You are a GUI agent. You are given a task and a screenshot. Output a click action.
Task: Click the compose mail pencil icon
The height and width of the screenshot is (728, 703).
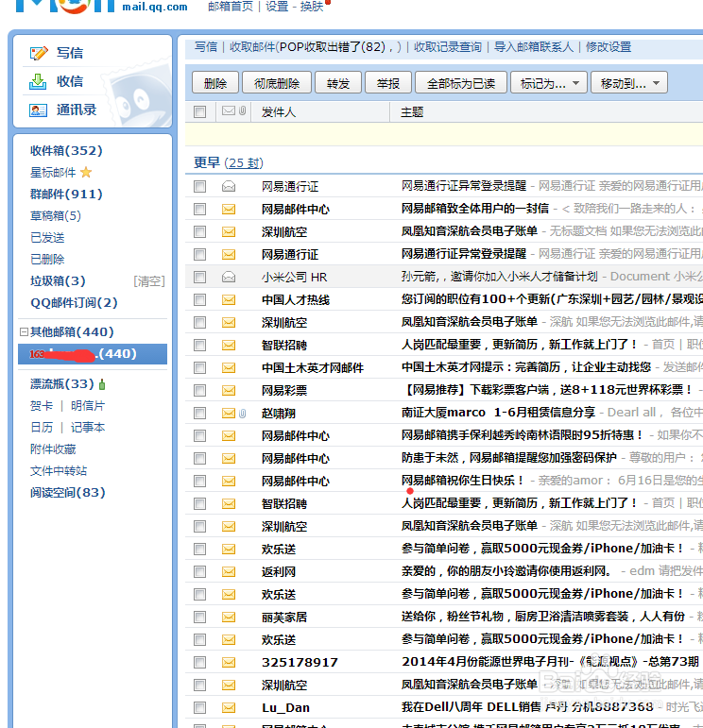pos(39,53)
